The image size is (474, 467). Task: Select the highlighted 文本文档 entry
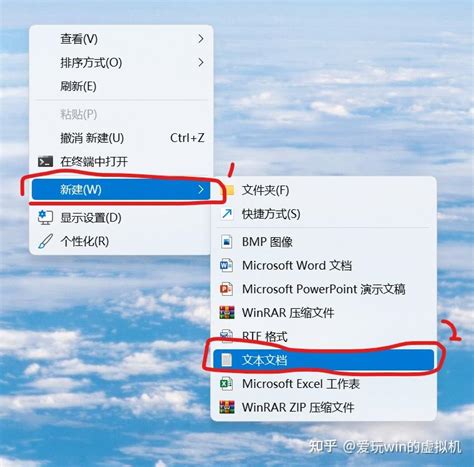pos(324,360)
